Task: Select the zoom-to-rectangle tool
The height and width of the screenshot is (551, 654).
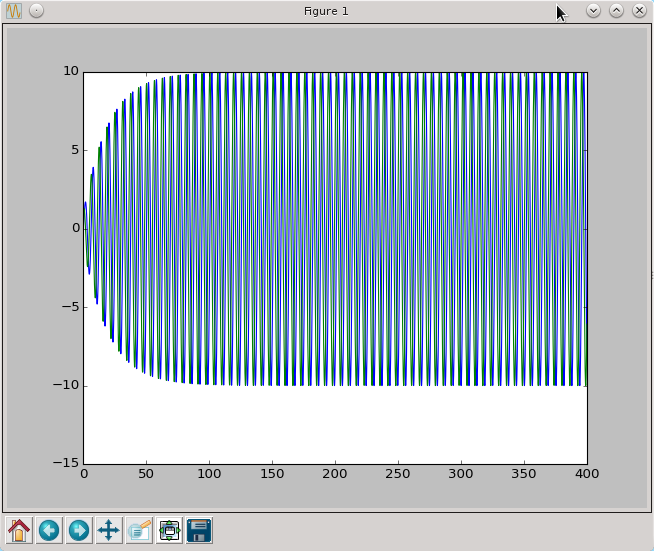Action: coord(139,530)
